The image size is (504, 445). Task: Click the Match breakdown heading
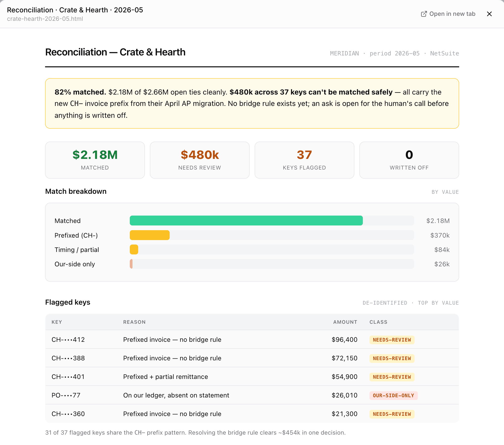tap(76, 191)
